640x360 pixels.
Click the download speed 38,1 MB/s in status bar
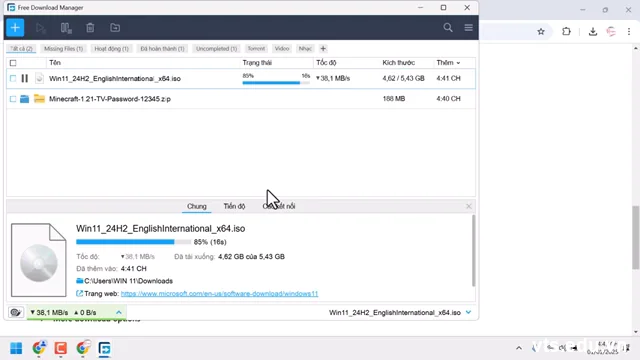49,313
